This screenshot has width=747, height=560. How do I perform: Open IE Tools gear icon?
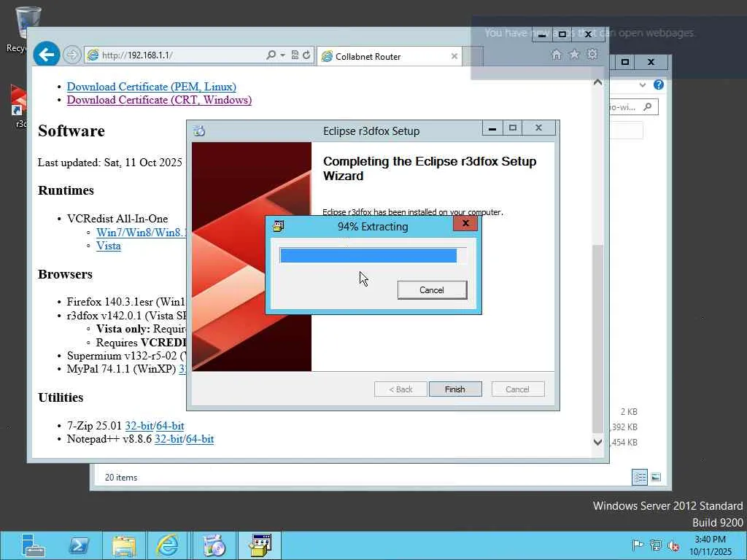click(592, 54)
